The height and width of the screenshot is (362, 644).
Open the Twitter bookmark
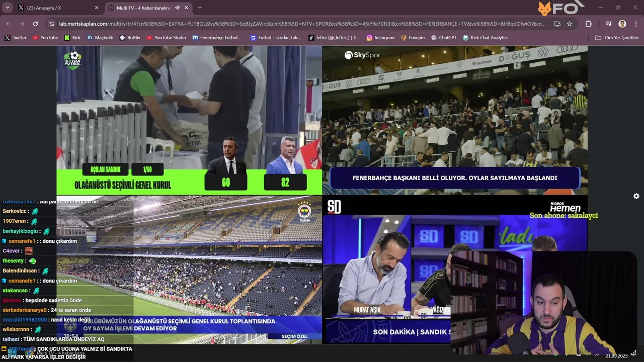pos(16,38)
